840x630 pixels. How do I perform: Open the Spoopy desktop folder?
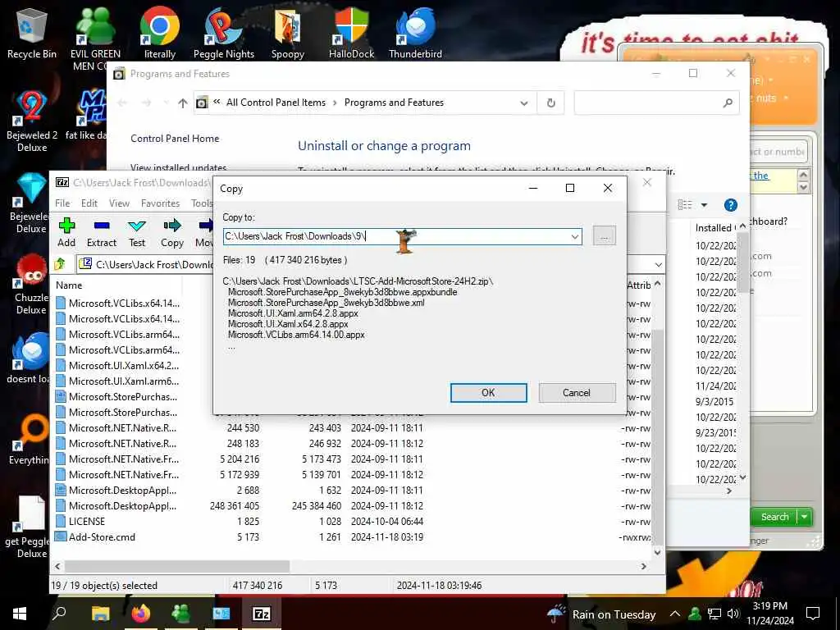coord(288,34)
